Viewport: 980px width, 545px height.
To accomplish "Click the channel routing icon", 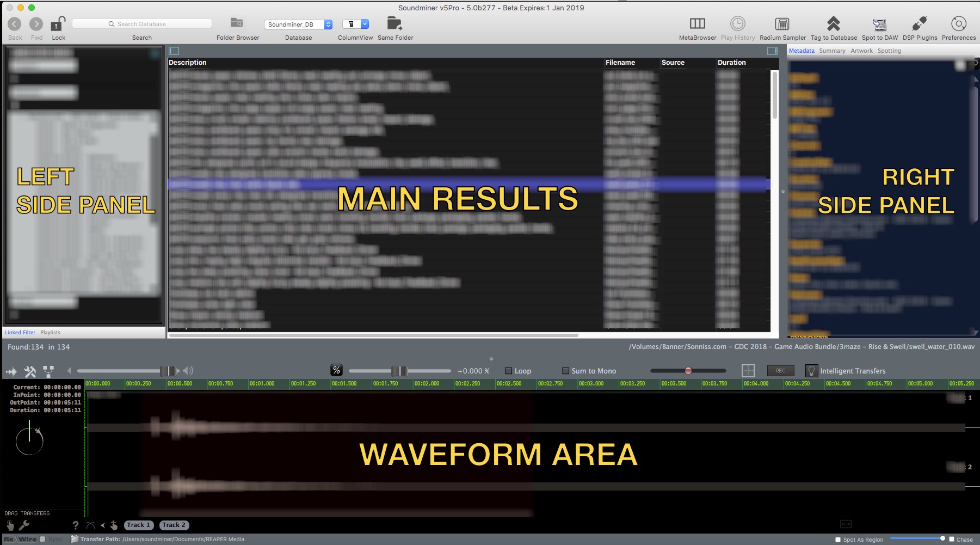I will tap(48, 371).
